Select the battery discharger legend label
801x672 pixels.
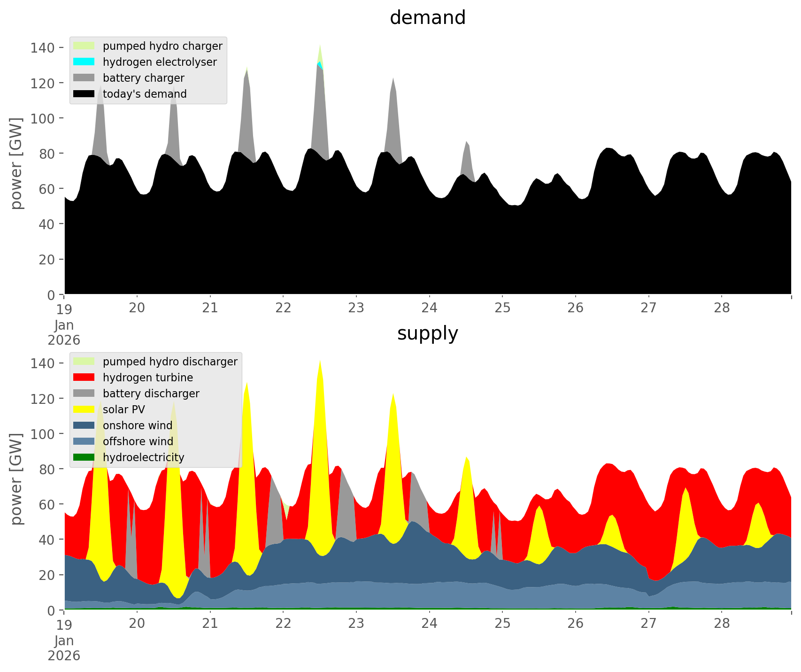[151, 394]
